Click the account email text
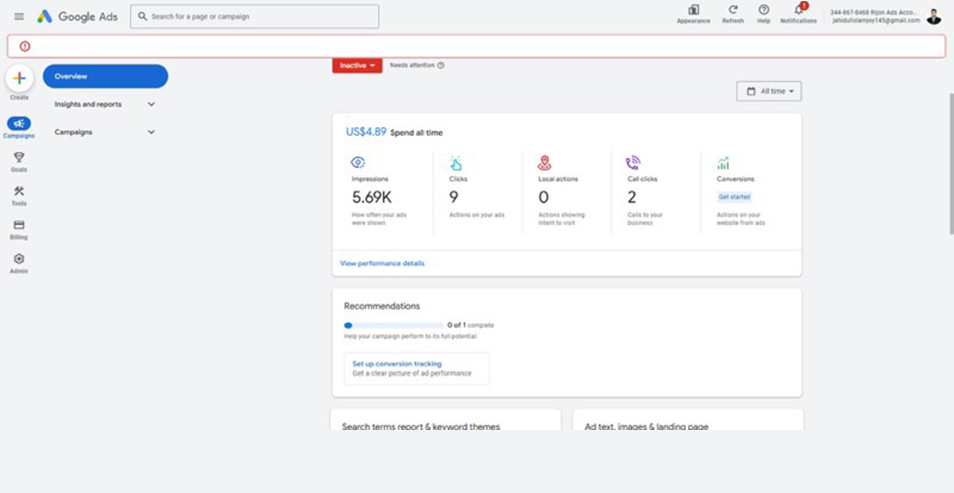The image size is (954, 493). pyautogui.click(x=876, y=20)
